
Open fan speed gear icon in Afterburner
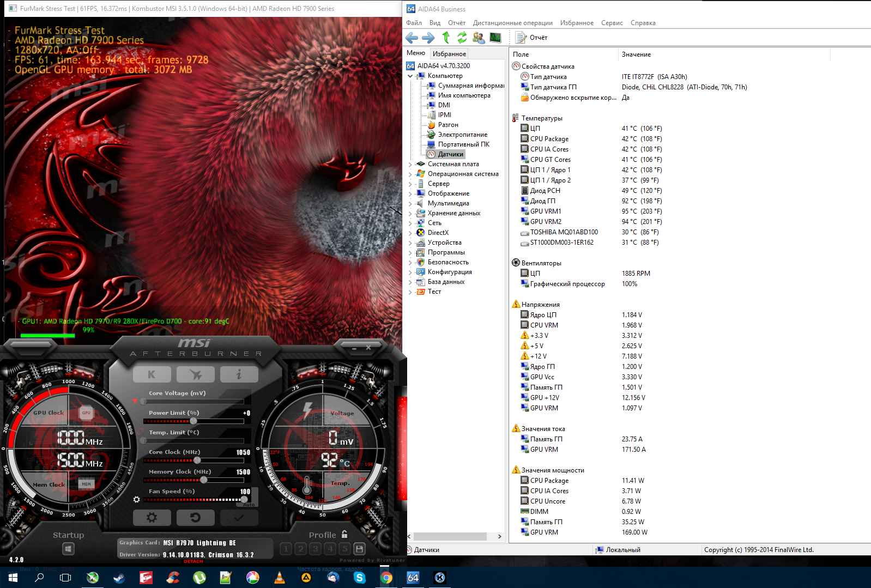coord(136,499)
